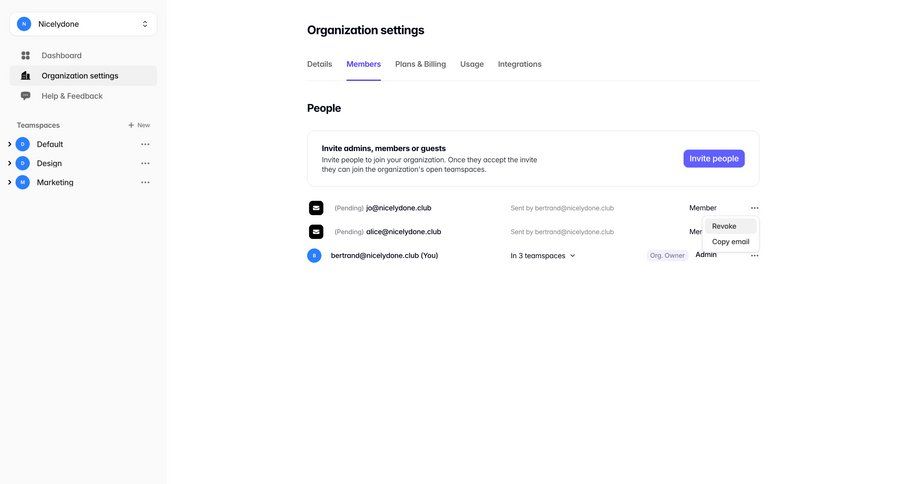Expand the 'In 3 teamspaces' dropdown
The image size is (900, 484).
click(x=543, y=256)
